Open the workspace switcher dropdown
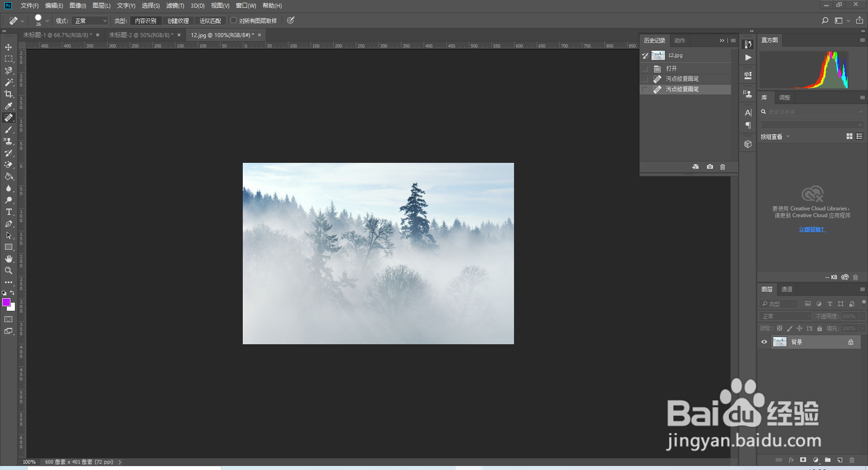 (x=842, y=20)
